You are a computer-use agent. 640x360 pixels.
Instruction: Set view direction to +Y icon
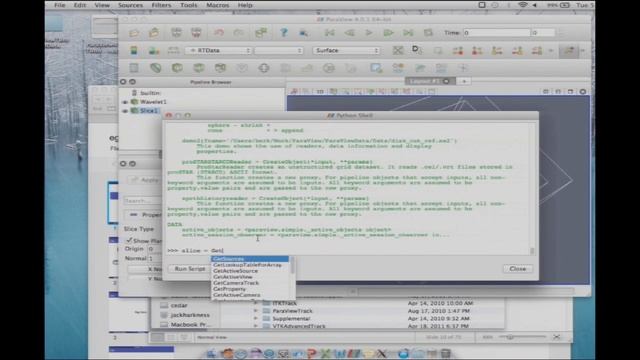point(497,51)
